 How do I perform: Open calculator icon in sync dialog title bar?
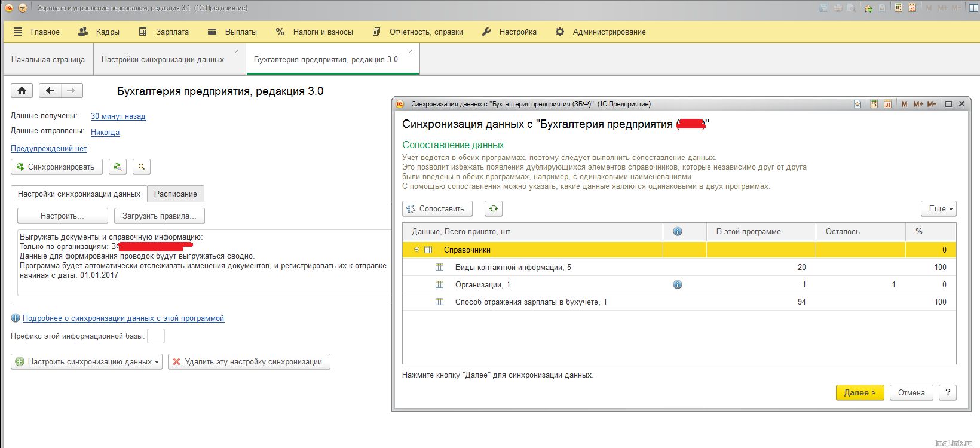point(874,104)
